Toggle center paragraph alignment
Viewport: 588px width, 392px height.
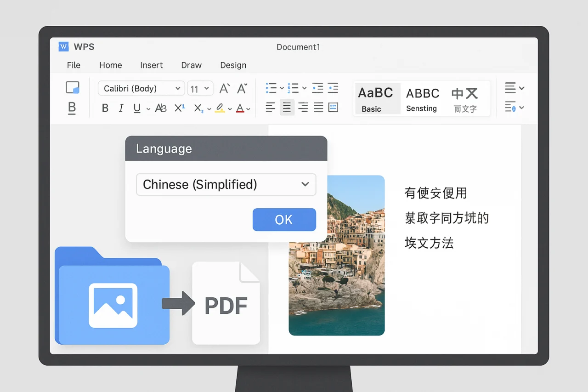tap(287, 108)
